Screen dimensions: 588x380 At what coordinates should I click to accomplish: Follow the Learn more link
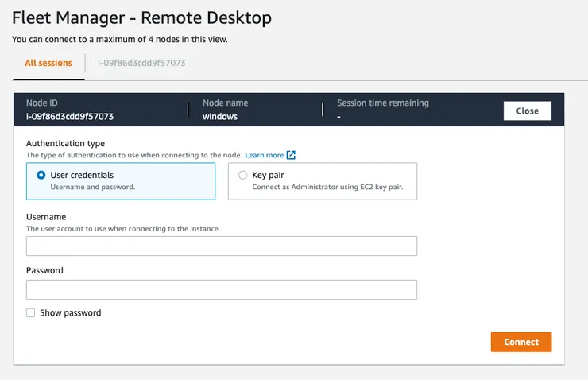point(264,155)
